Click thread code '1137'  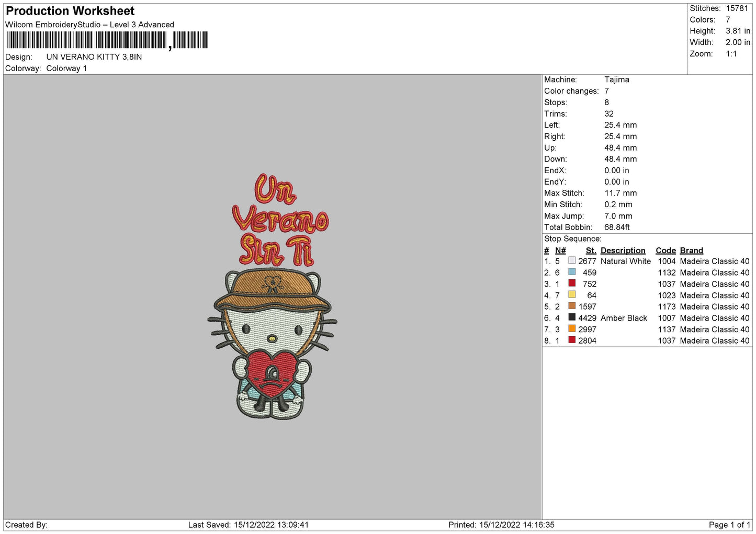coord(667,330)
